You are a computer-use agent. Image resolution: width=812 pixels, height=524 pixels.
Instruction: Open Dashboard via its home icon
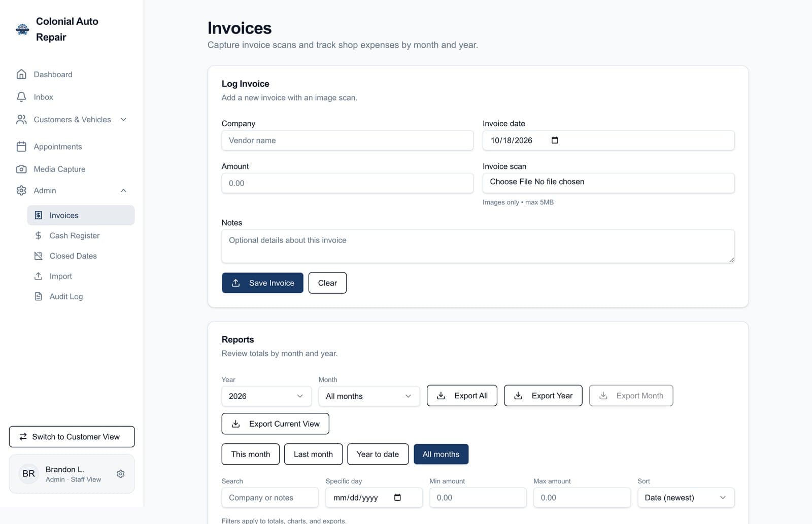point(21,75)
